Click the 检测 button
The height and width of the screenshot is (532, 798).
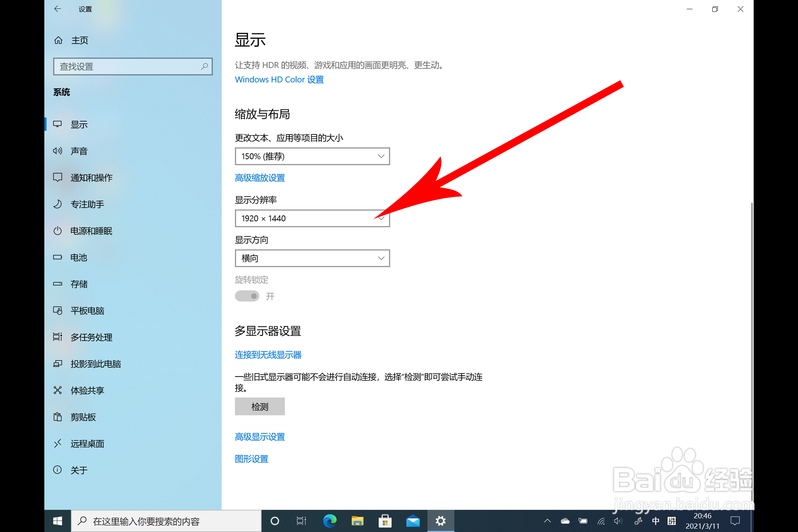(x=260, y=406)
